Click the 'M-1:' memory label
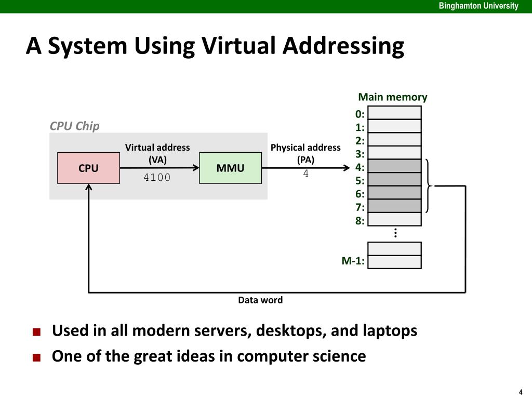The image size is (532, 399). (353, 261)
